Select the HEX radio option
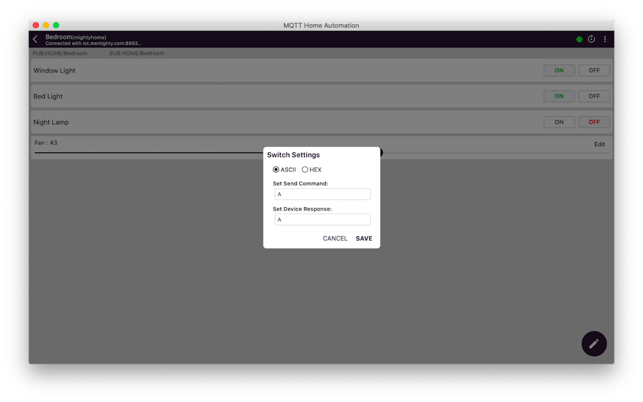Image resolution: width=643 pixels, height=402 pixels. point(305,170)
